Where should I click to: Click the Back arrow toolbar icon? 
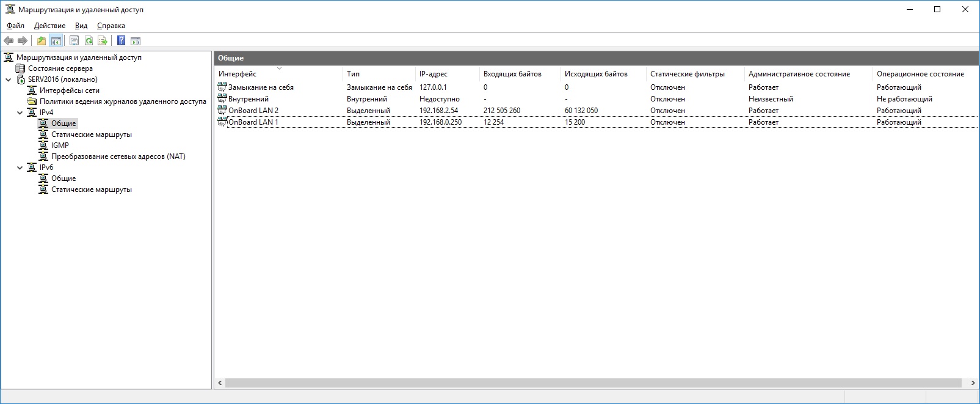coord(9,41)
